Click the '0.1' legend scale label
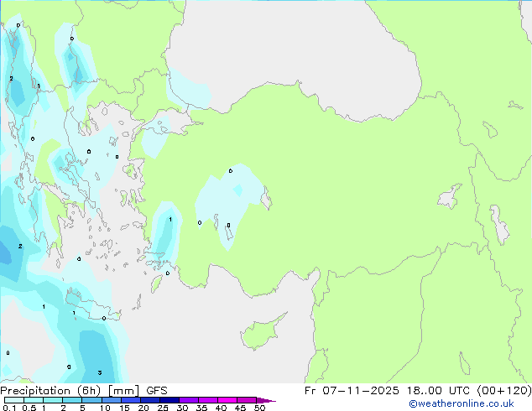Image resolution: width=532 pixels, height=411 pixels. click(x=9, y=408)
